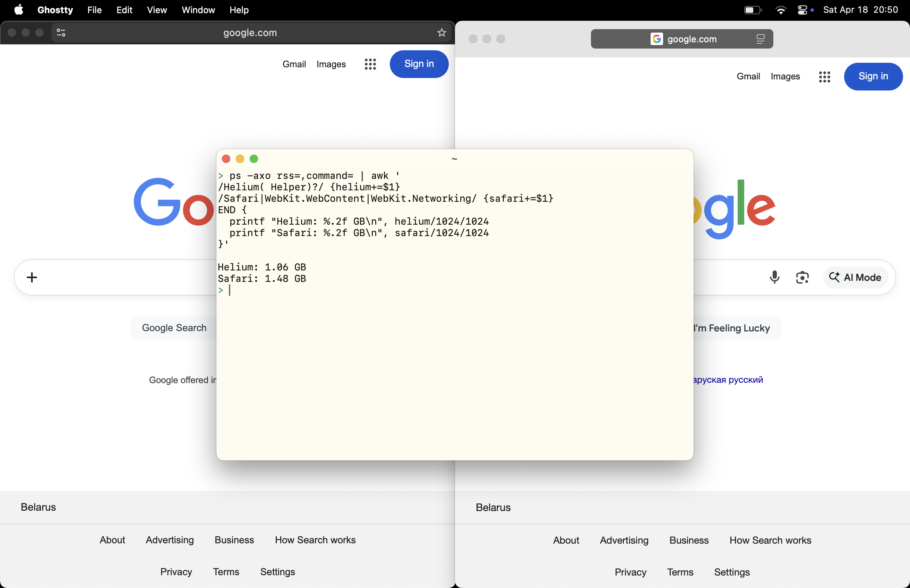Close the Ghostty terminal window
This screenshot has height=588, width=910.
226,159
